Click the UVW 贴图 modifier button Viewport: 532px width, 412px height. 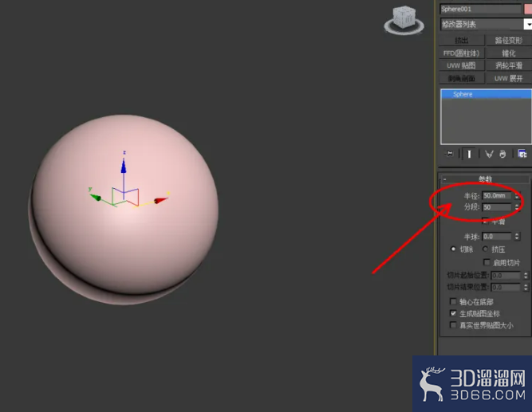click(x=462, y=66)
